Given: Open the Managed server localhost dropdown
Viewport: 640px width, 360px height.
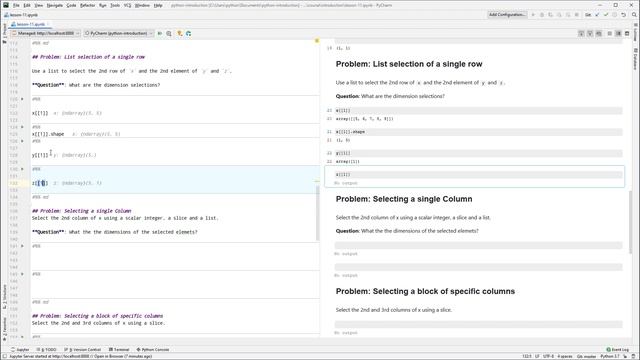Looking at the screenshot, I should click(45, 33).
